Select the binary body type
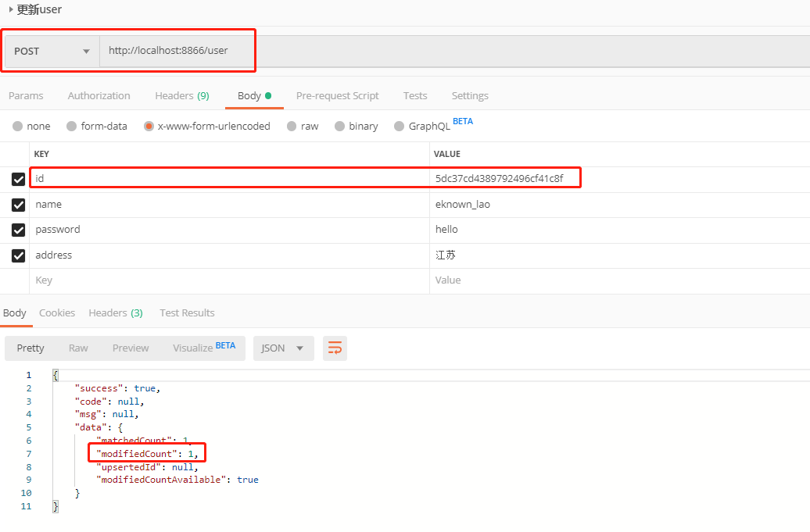 (339, 127)
